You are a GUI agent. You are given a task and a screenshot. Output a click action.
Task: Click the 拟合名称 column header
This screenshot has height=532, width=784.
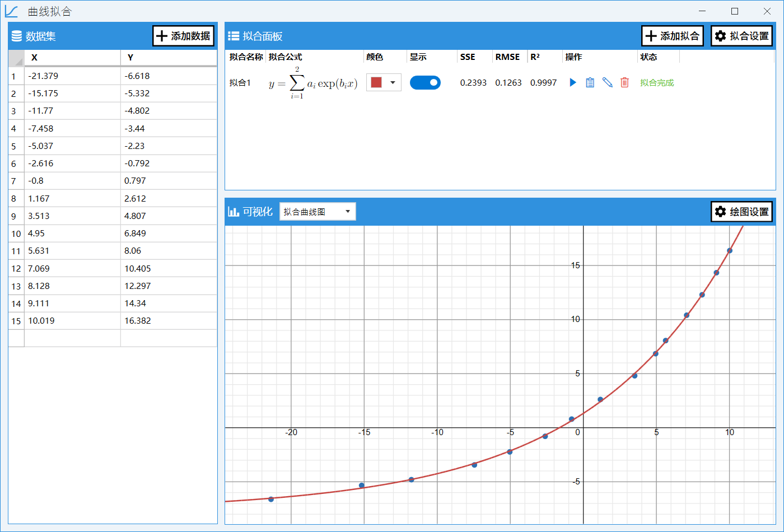point(246,57)
